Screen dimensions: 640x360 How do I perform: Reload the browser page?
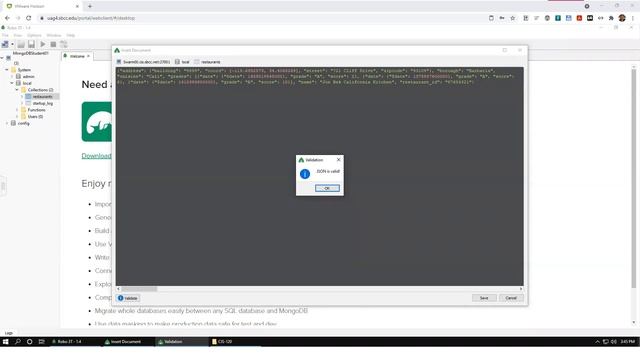tap(29, 18)
